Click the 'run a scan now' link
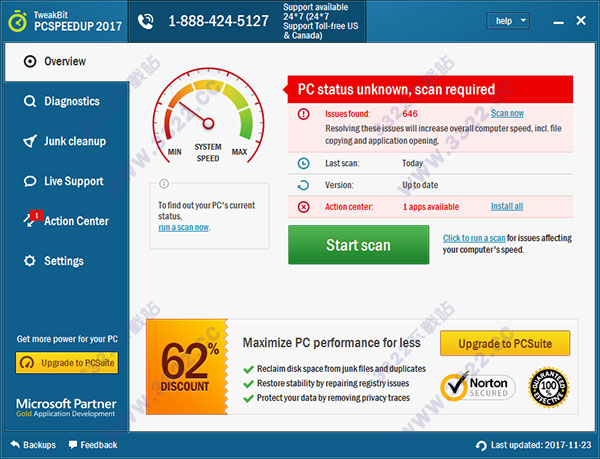Screen dimensions: 600x459 coord(184,227)
